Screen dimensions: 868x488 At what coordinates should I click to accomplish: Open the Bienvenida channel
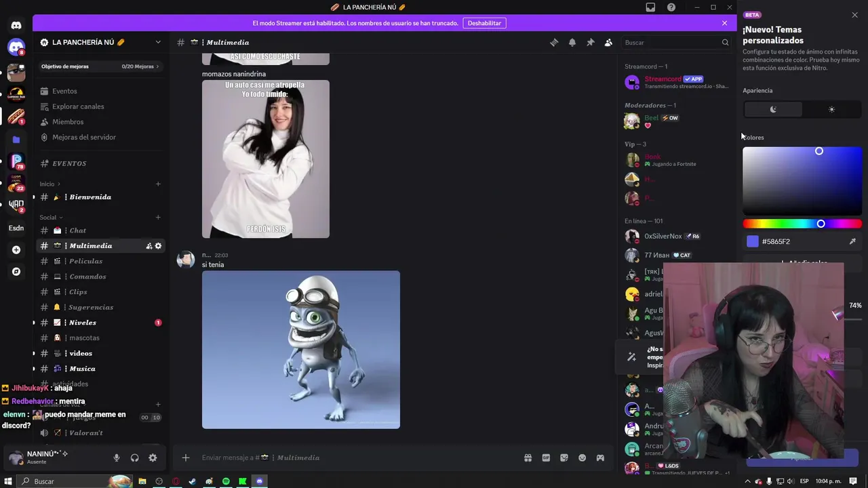coord(100,197)
